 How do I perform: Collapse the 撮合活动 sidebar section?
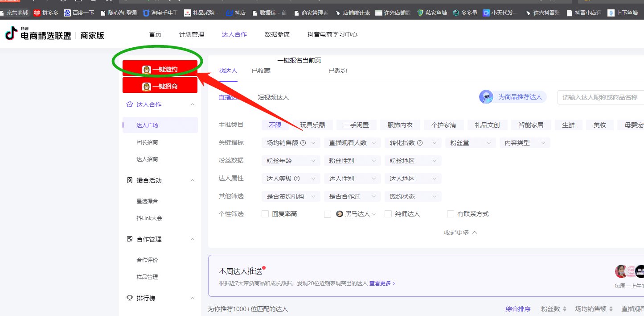tap(193, 180)
